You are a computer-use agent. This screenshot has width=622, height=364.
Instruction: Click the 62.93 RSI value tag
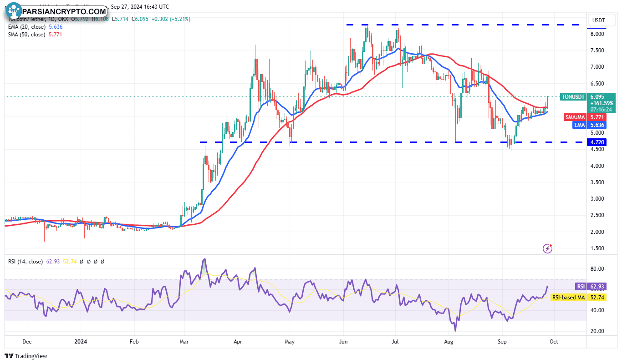pyautogui.click(x=597, y=287)
